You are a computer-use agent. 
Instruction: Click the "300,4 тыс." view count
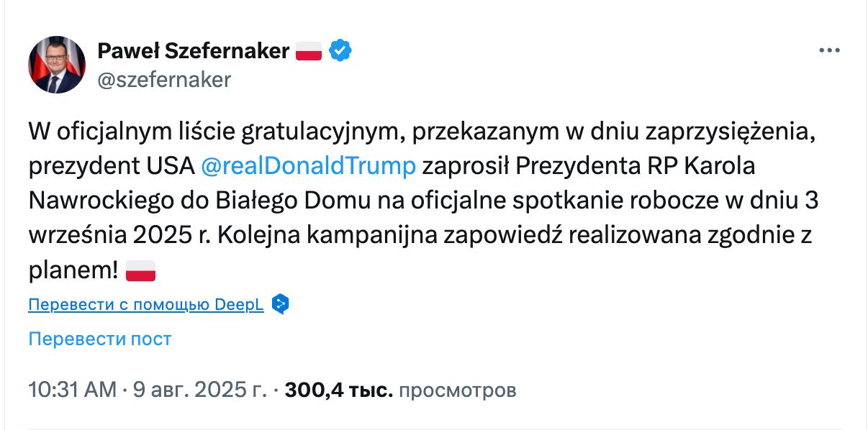(339, 390)
